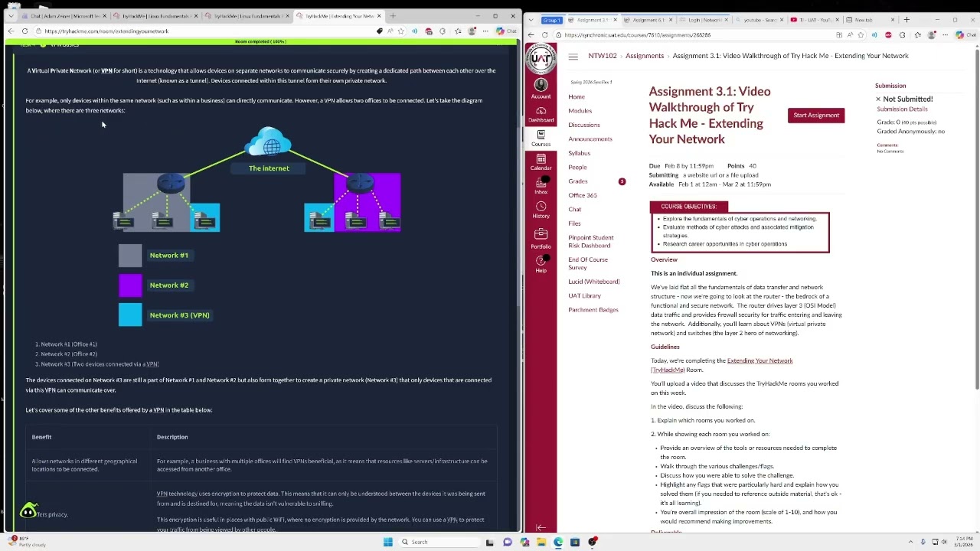The width and height of the screenshot is (980, 551).
Task: Go back in the Canvas browser window
Action: [531, 35]
